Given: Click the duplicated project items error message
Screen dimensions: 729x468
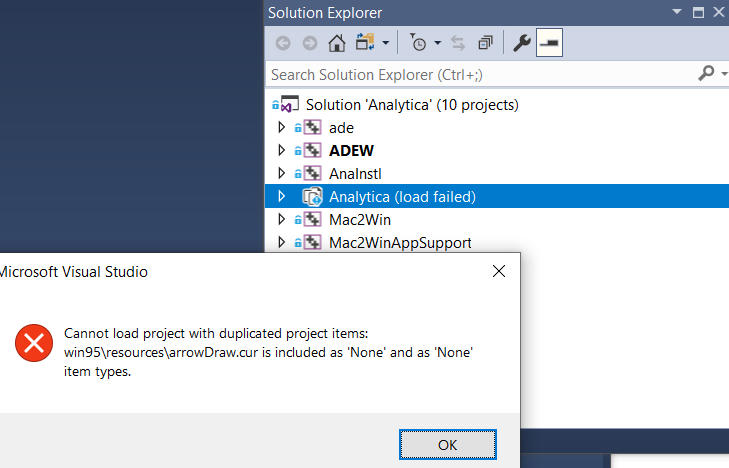Looking at the screenshot, I should pyautogui.click(x=268, y=352).
